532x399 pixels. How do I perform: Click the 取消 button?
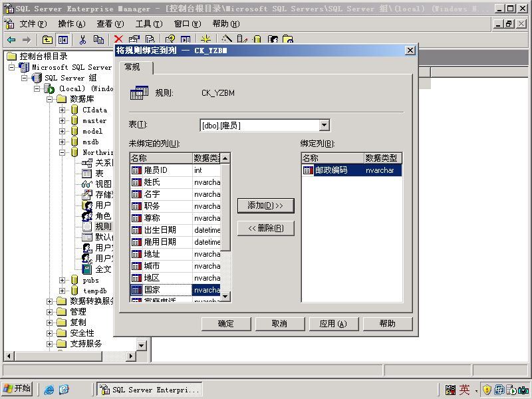(x=279, y=324)
